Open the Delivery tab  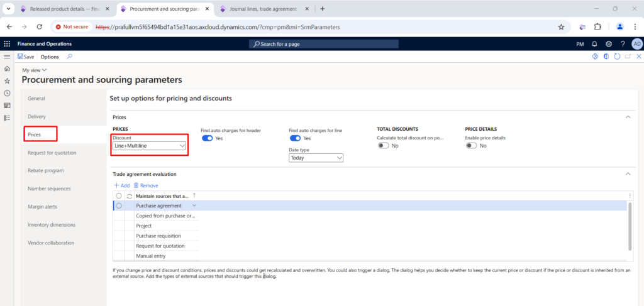37,116
